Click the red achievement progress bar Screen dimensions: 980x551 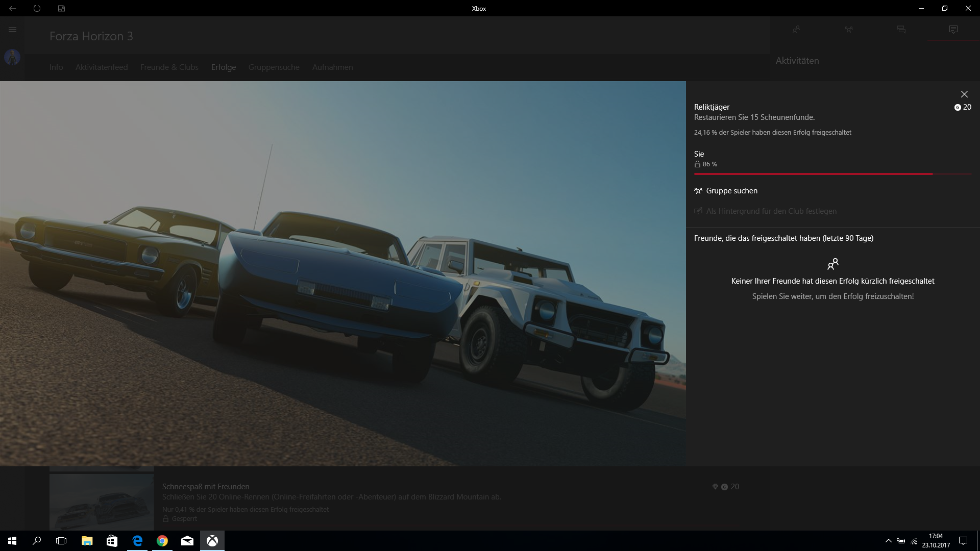833,174
